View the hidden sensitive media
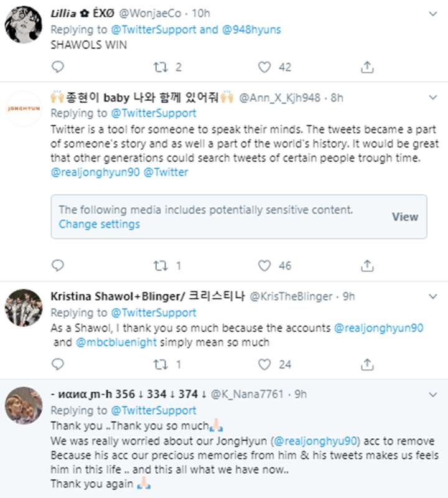 coord(404,217)
